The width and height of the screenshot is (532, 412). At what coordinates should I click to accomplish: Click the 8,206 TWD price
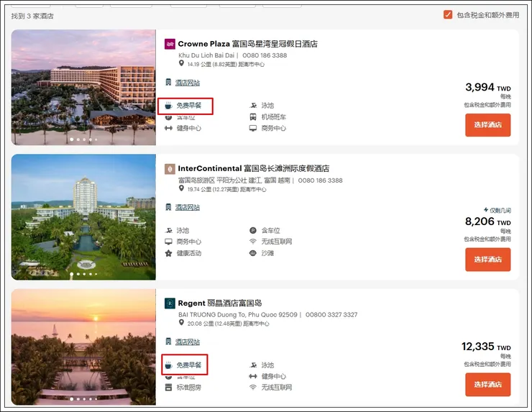click(x=488, y=221)
